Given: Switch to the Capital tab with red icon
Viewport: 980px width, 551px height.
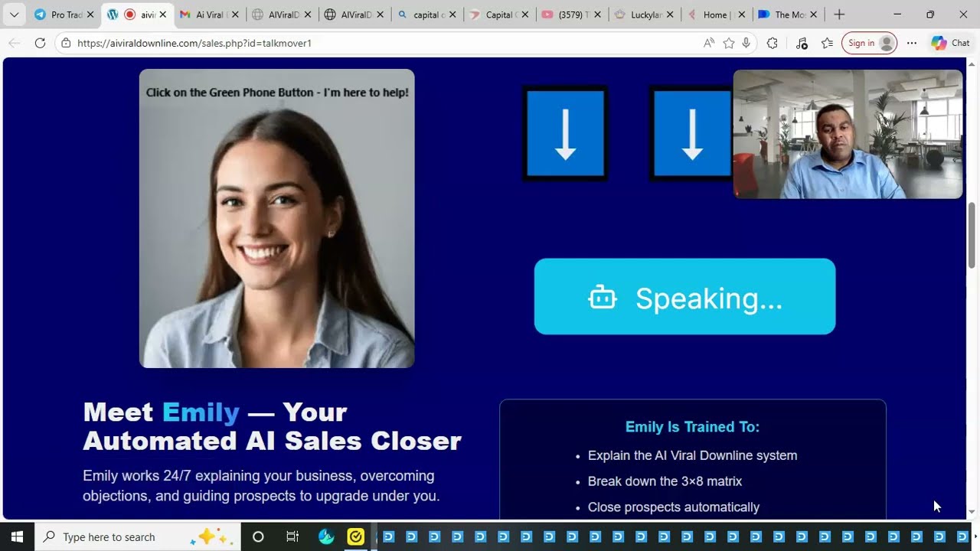Looking at the screenshot, I should coord(500,15).
